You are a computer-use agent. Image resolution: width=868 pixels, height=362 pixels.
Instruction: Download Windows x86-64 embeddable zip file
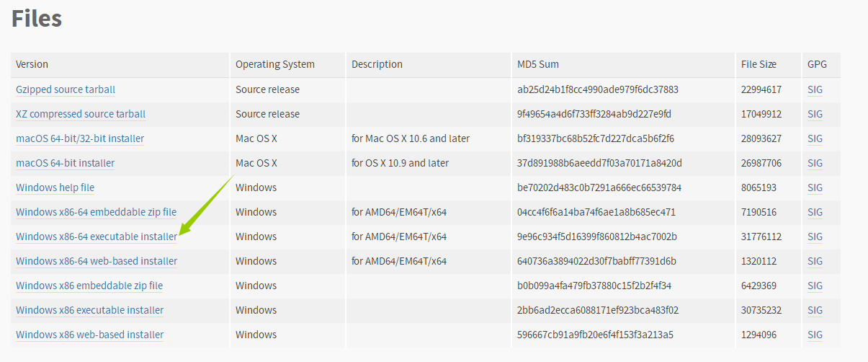96,212
